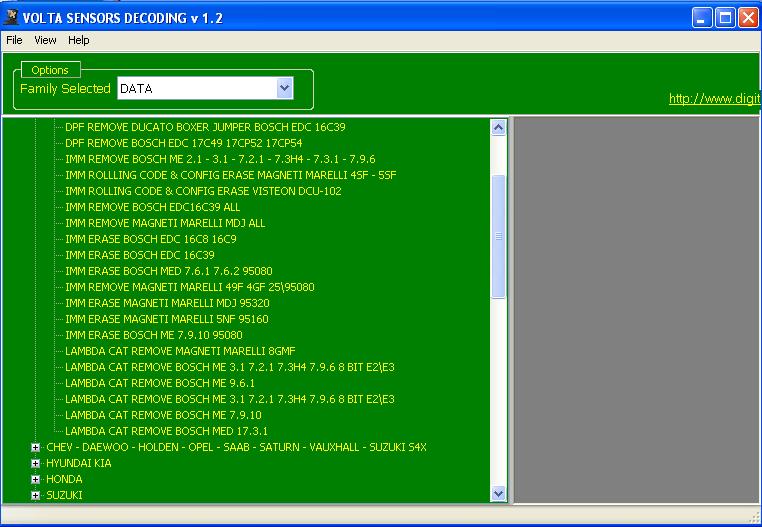Click the DATA combo box text field
762x527 pixels.
click(197, 88)
